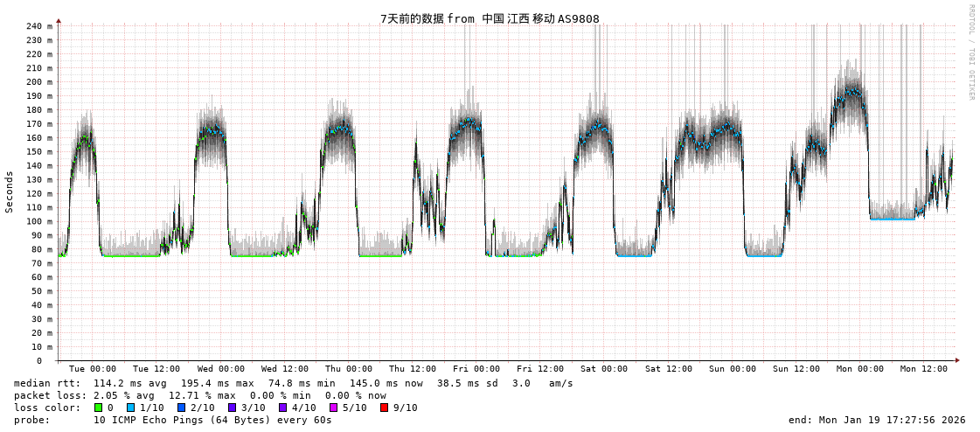Click the purple 3/10 loss swatch
The width and height of the screenshot is (980, 432).
[232, 408]
